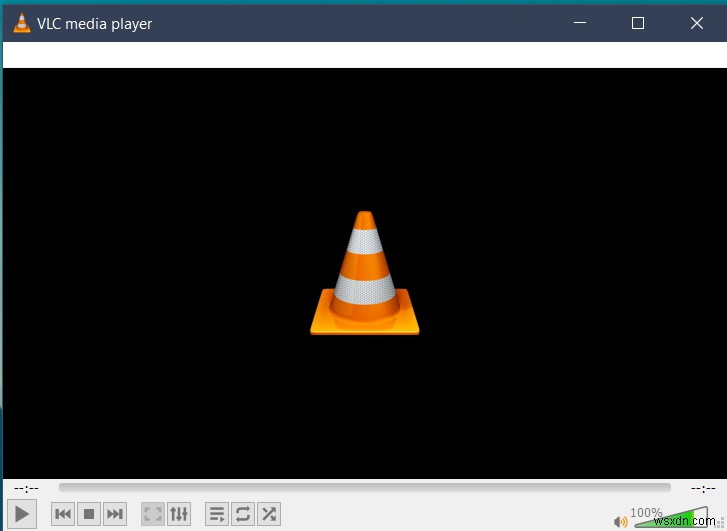Maximize the VLC media player window

pyautogui.click(x=638, y=23)
